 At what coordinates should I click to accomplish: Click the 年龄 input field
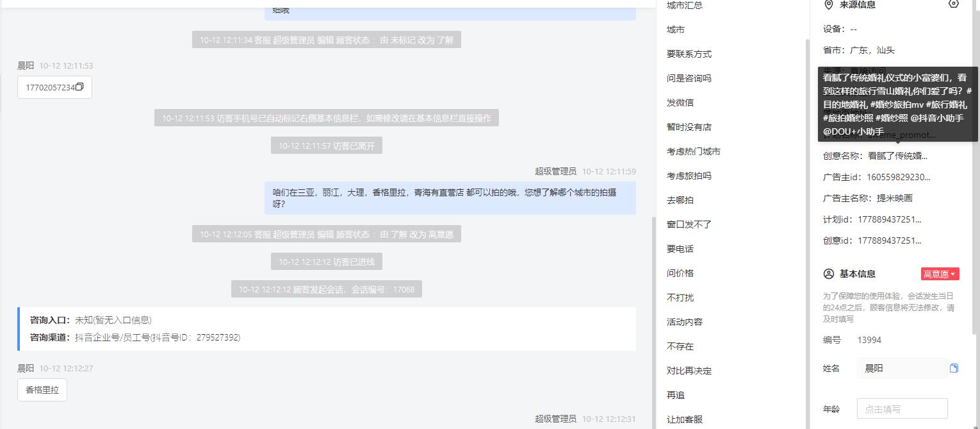coord(902,409)
